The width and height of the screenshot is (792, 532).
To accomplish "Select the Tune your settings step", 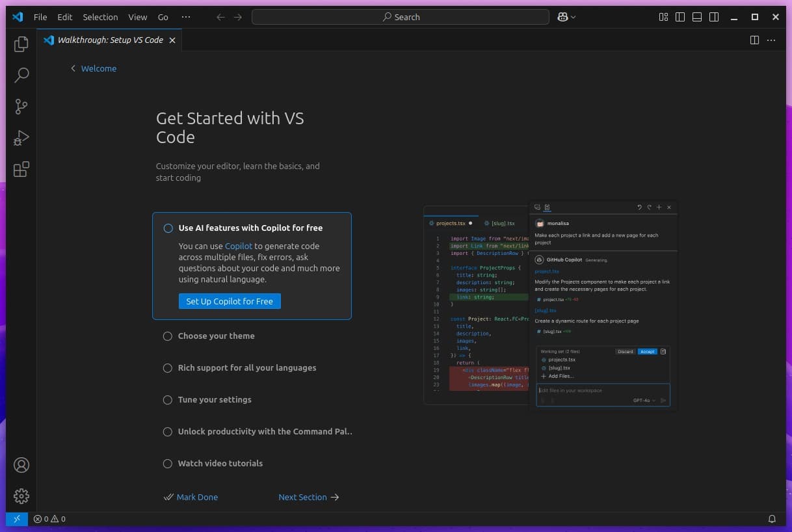I will click(215, 400).
